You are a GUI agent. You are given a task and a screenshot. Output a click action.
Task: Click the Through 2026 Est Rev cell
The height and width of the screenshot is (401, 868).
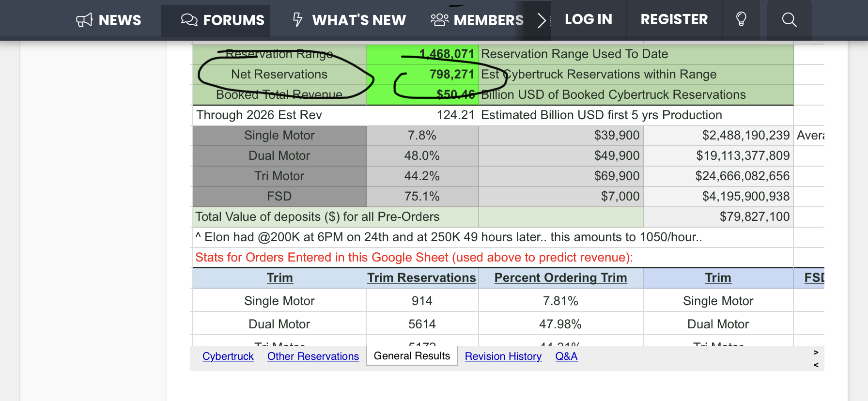279,115
